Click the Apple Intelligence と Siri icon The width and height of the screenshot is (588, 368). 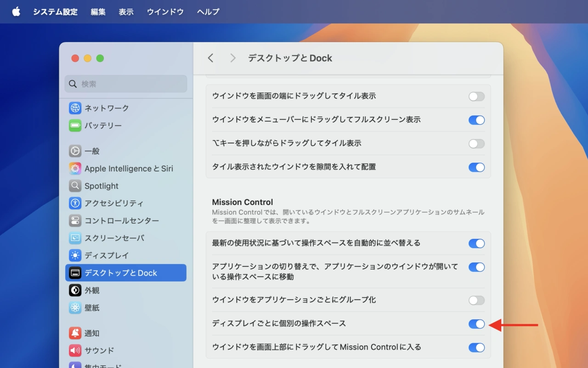pyautogui.click(x=75, y=169)
